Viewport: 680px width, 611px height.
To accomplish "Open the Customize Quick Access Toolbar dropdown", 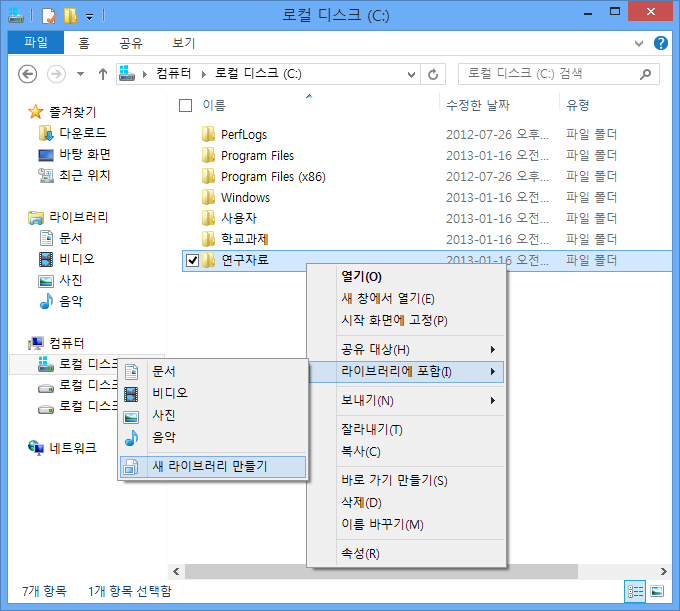I will point(89,17).
